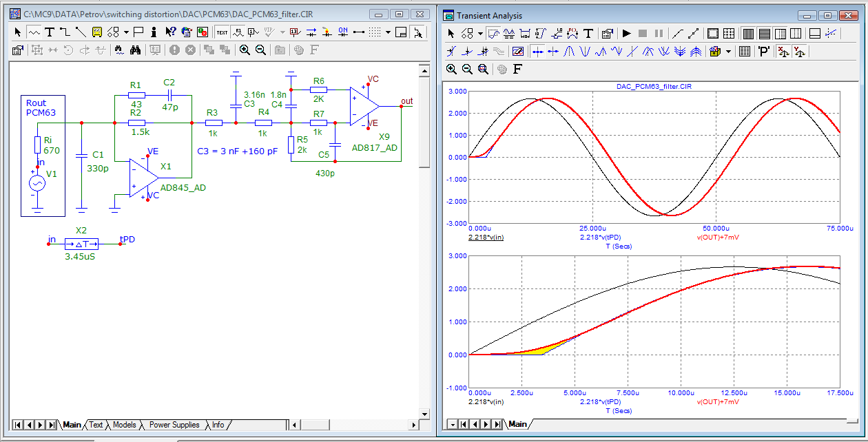This screenshot has height=442, width=868.
Task: Select the Cursor mode tool in Transient Analysis
Action: (510, 33)
